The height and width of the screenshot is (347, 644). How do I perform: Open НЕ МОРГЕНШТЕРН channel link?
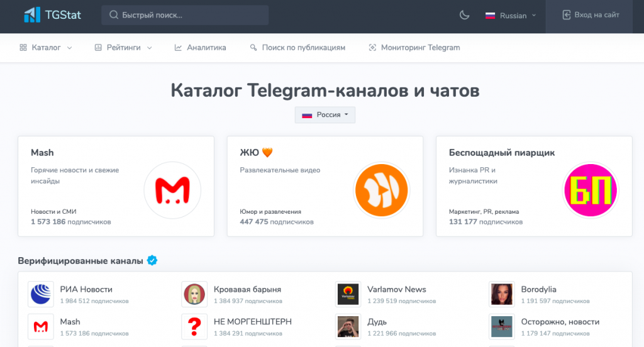pyautogui.click(x=253, y=321)
